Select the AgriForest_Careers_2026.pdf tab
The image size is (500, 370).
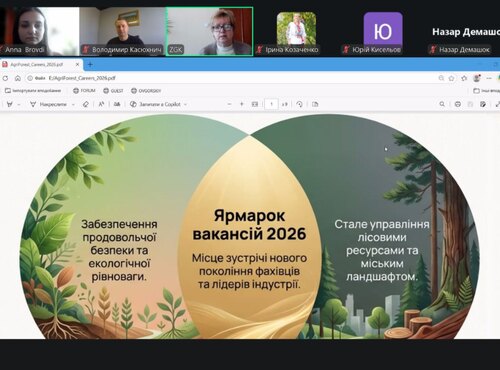pos(42,65)
